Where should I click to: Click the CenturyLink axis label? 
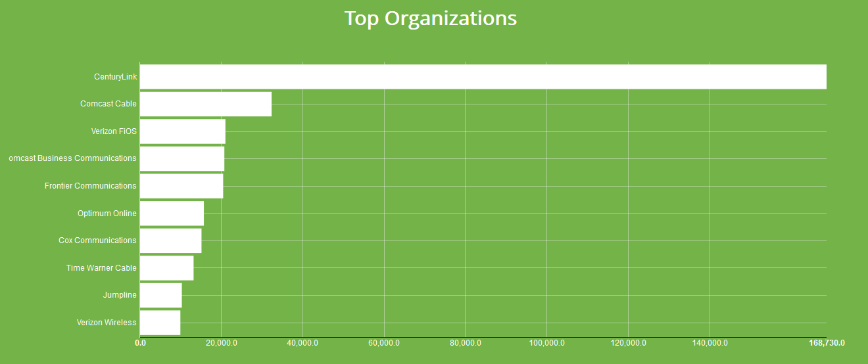click(x=116, y=77)
